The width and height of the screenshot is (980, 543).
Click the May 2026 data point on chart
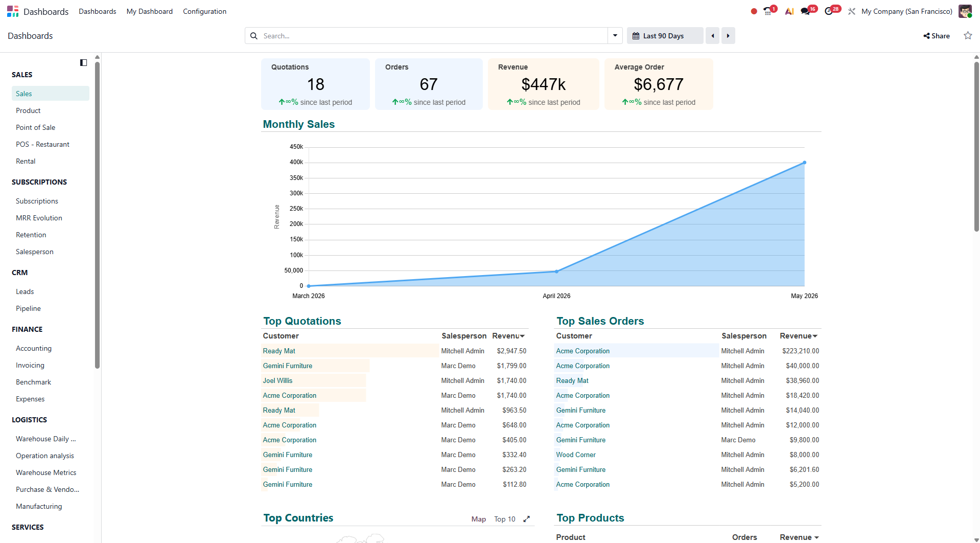(x=804, y=163)
